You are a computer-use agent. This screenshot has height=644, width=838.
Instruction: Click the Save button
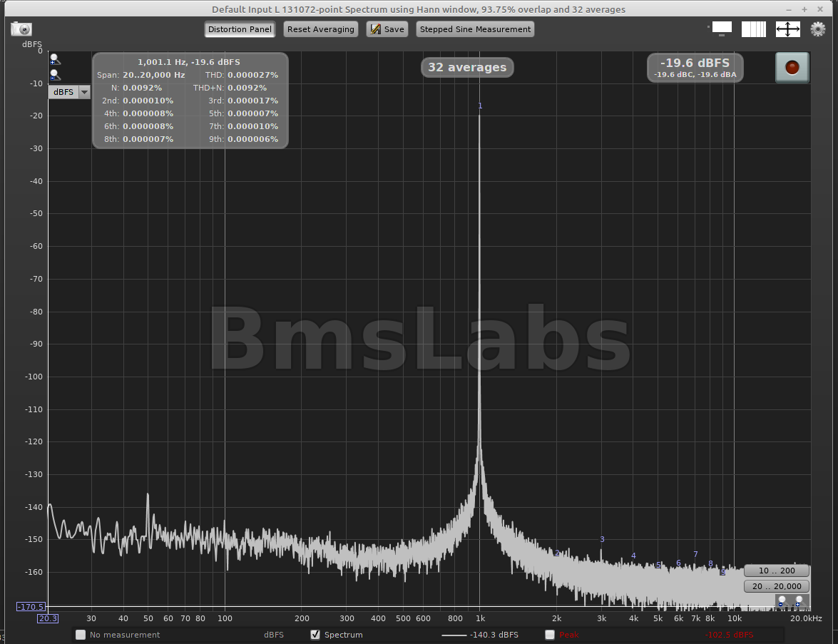(x=387, y=29)
